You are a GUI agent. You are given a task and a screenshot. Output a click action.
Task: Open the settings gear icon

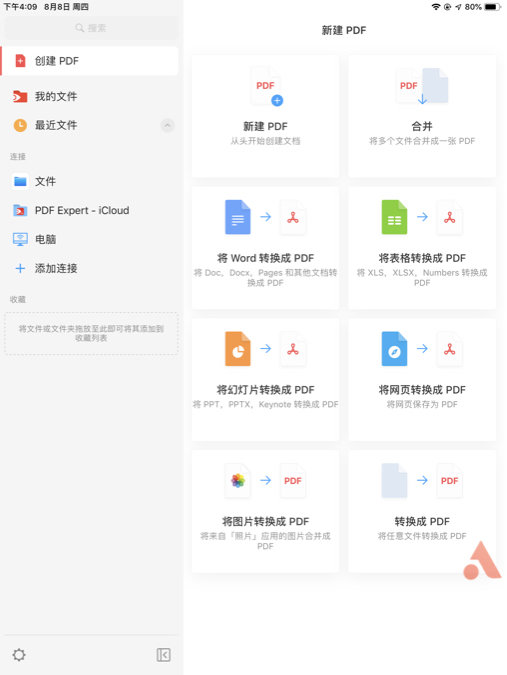point(19,655)
